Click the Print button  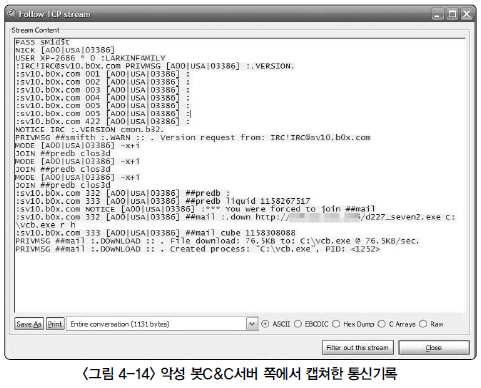pos(55,324)
